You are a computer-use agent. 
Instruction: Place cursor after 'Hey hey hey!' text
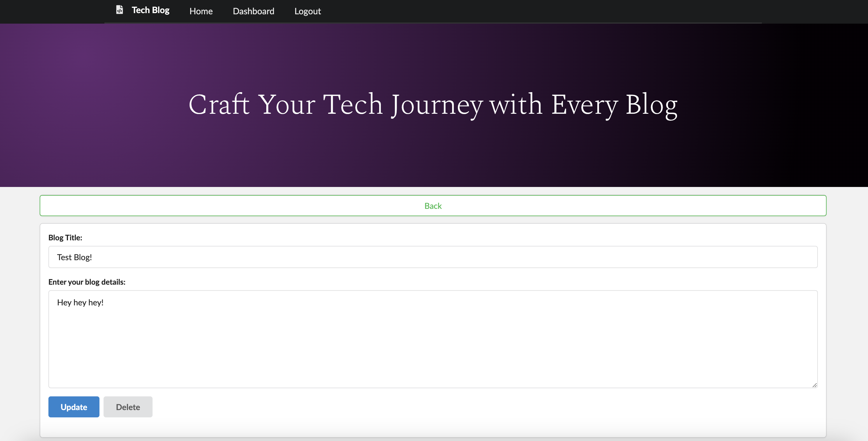tap(104, 302)
